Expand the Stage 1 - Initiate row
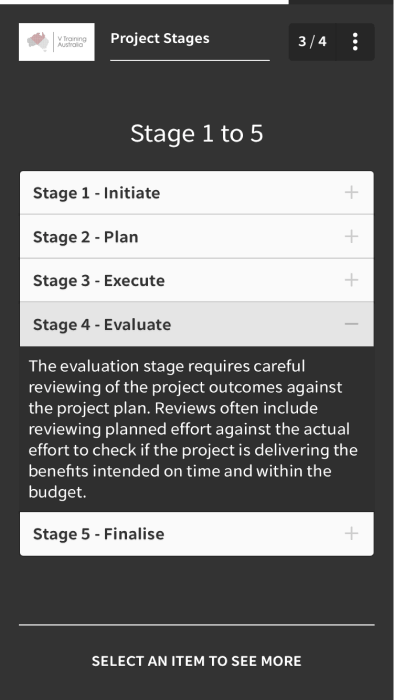Viewport: 394px width, 700px height. (197, 193)
